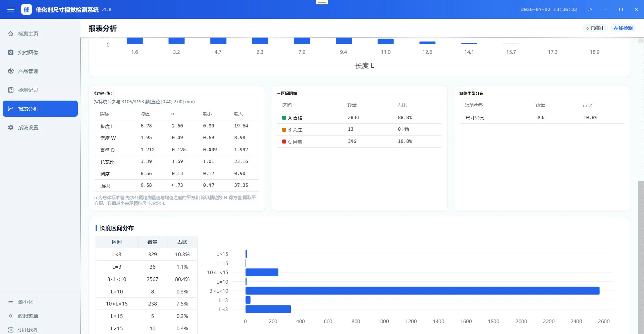Go to 产品管理 section
This screenshot has height=334, width=644.
40,71
